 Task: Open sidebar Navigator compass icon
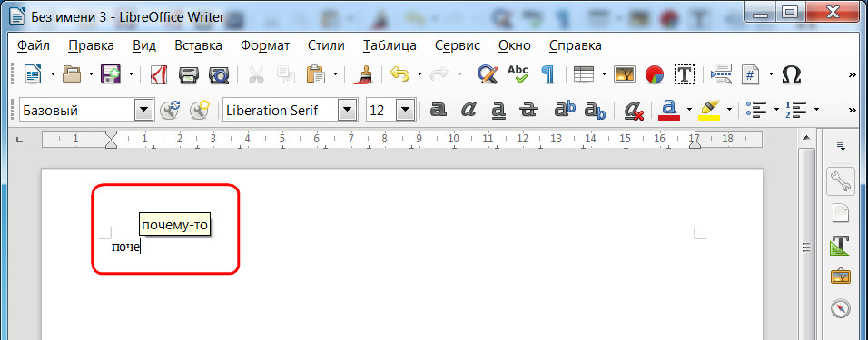[x=841, y=308]
